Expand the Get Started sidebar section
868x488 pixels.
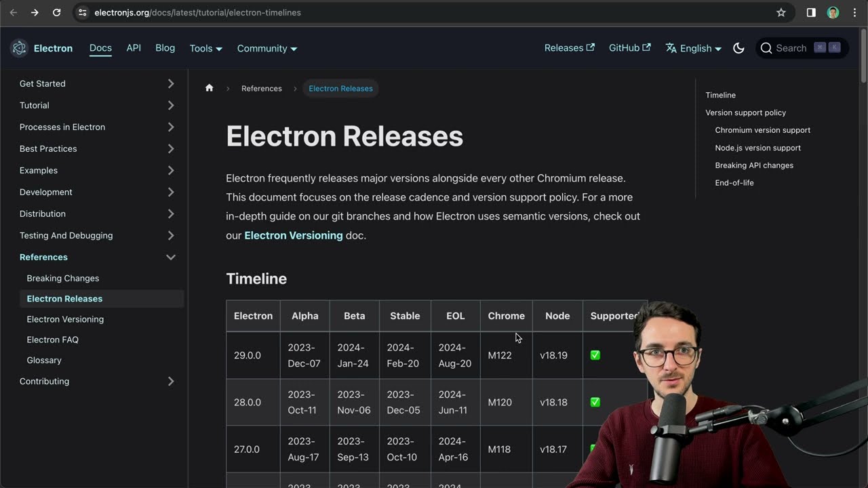click(98, 83)
